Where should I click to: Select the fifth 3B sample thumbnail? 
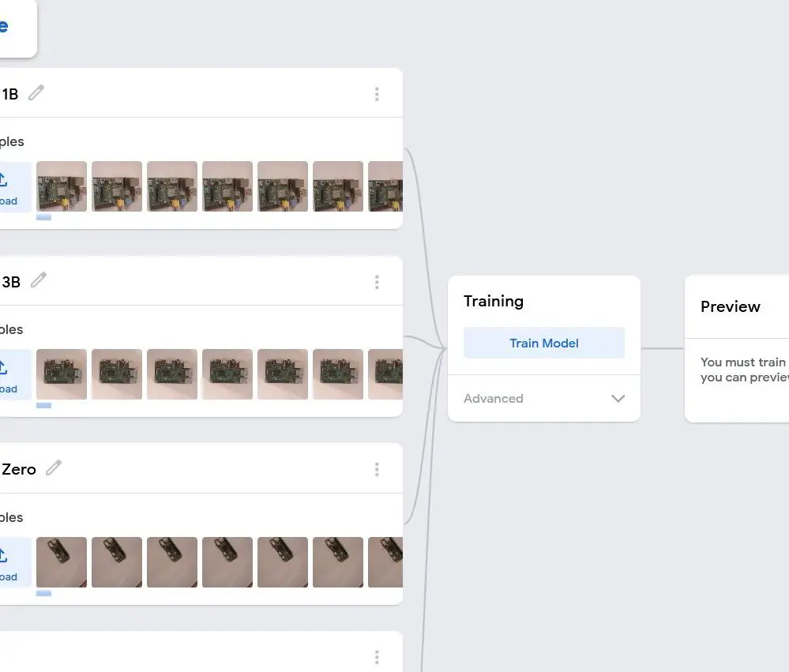(283, 375)
